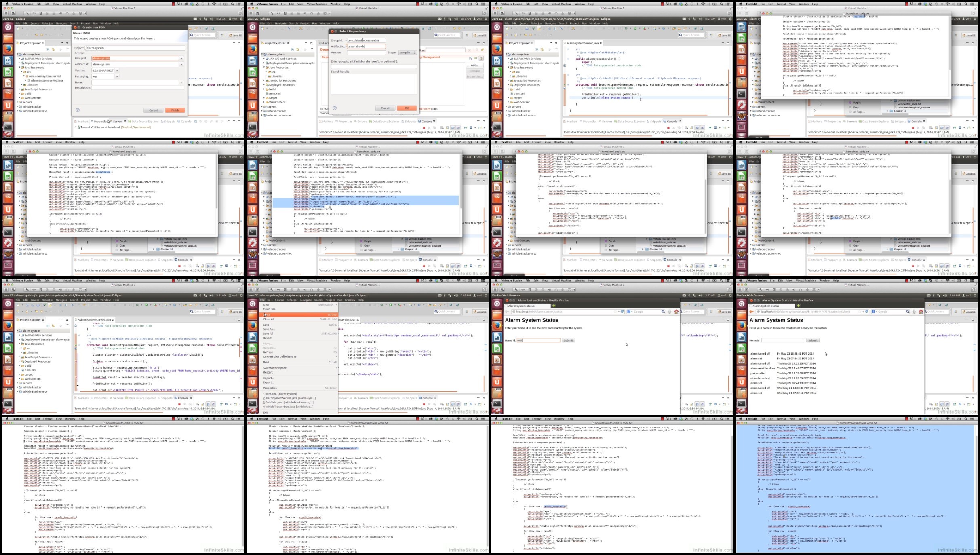Open the Group Id dropdown arrow in Create new POM
This screenshot has width=980, height=555.
(181, 58)
